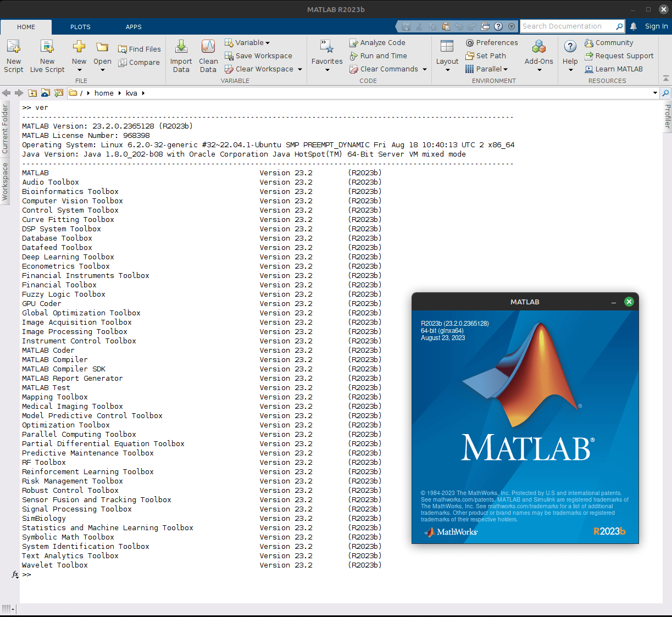Go up one folder level

[x=32, y=93]
